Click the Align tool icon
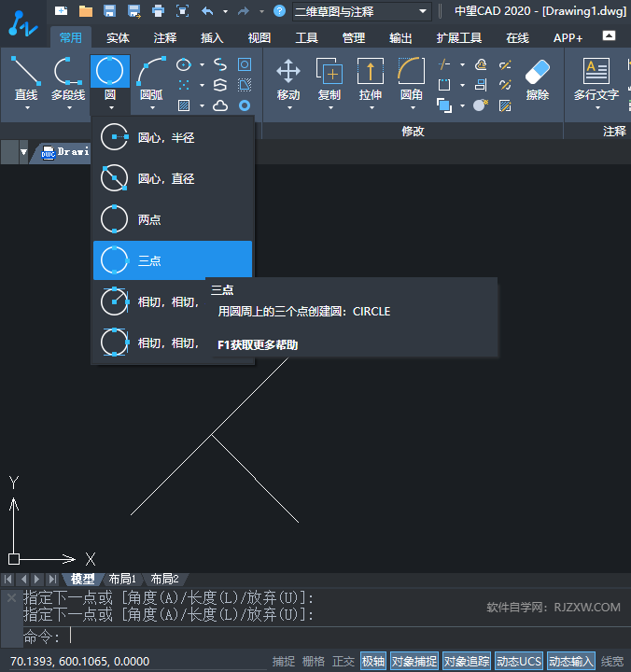This screenshot has width=631, height=672. (481, 85)
